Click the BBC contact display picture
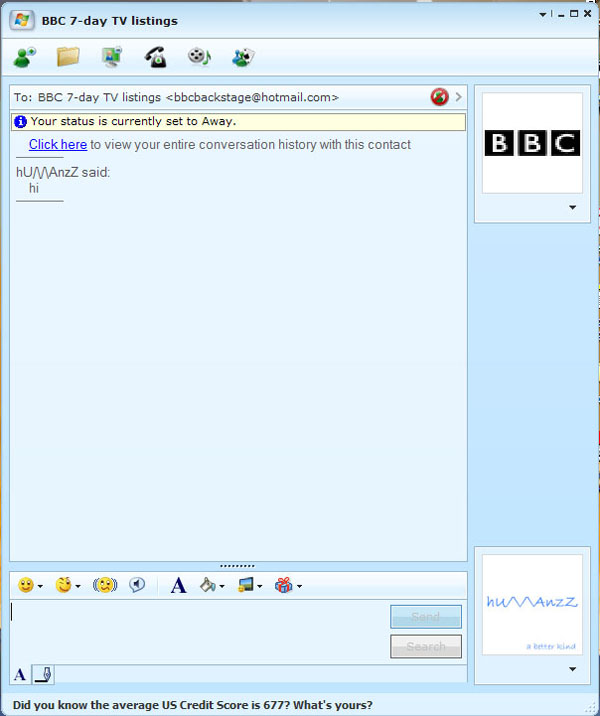The image size is (600, 716). (x=532, y=143)
